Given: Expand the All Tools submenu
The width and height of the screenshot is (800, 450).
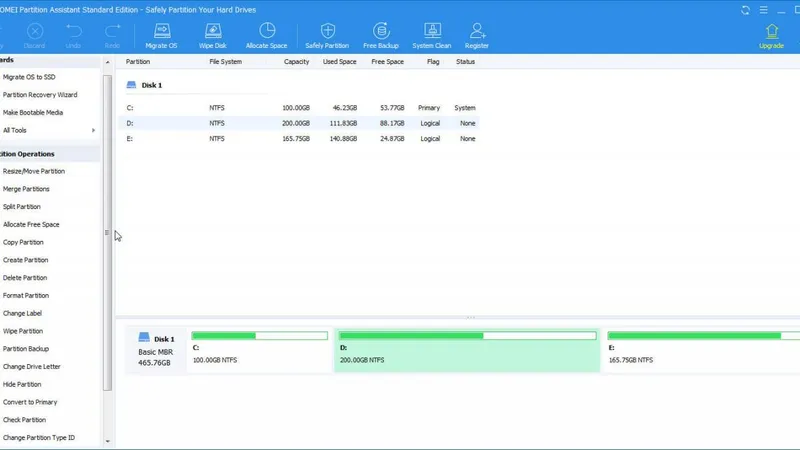Looking at the screenshot, I should [x=50, y=130].
